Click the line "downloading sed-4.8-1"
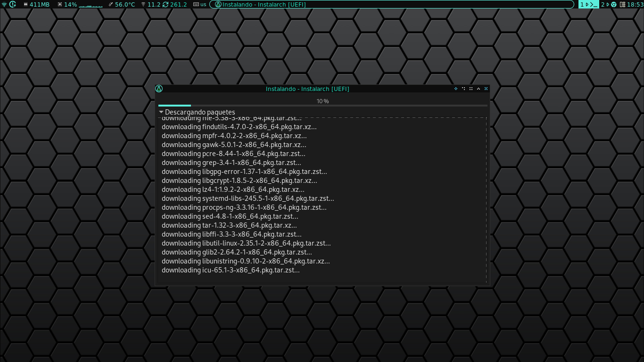Viewport: 644px width, 362px height. tap(230, 216)
